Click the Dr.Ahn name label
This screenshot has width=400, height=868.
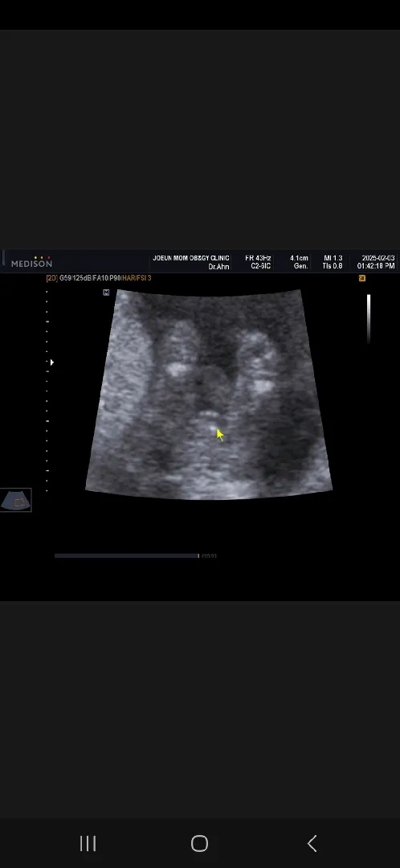tap(218, 267)
